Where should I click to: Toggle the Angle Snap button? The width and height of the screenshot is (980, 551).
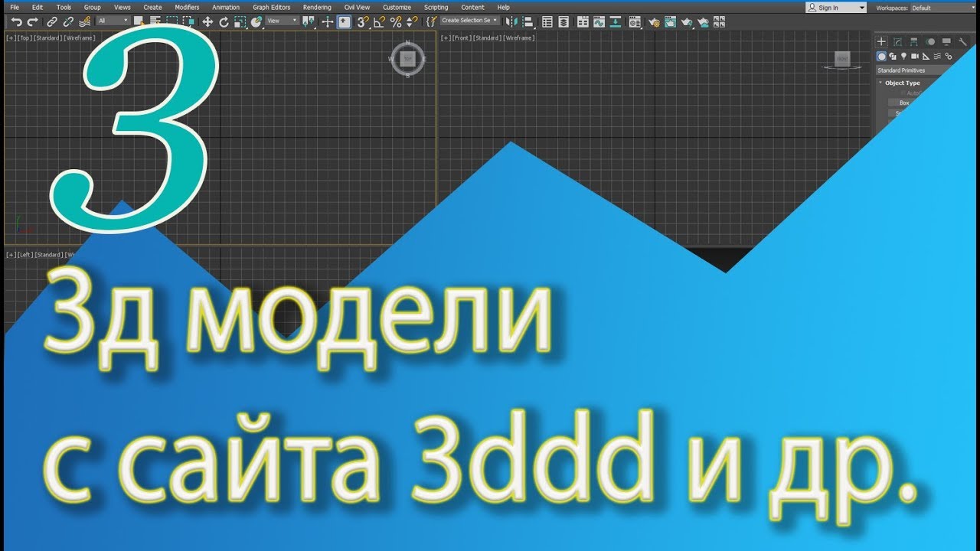(x=379, y=21)
